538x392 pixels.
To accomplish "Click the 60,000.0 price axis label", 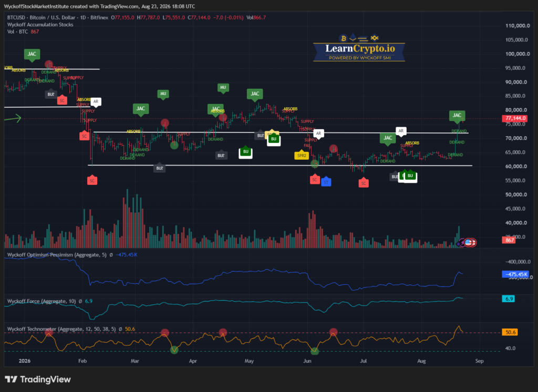I will (x=516, y=167).
